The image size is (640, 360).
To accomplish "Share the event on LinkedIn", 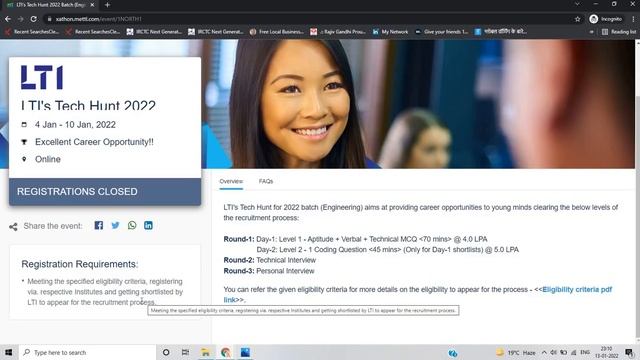I will 148,225.
